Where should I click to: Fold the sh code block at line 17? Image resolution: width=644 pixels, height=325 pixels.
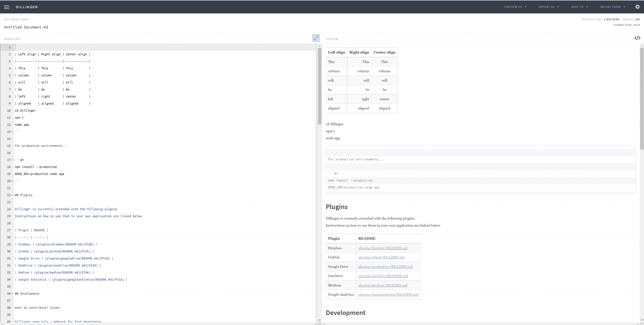12,160
